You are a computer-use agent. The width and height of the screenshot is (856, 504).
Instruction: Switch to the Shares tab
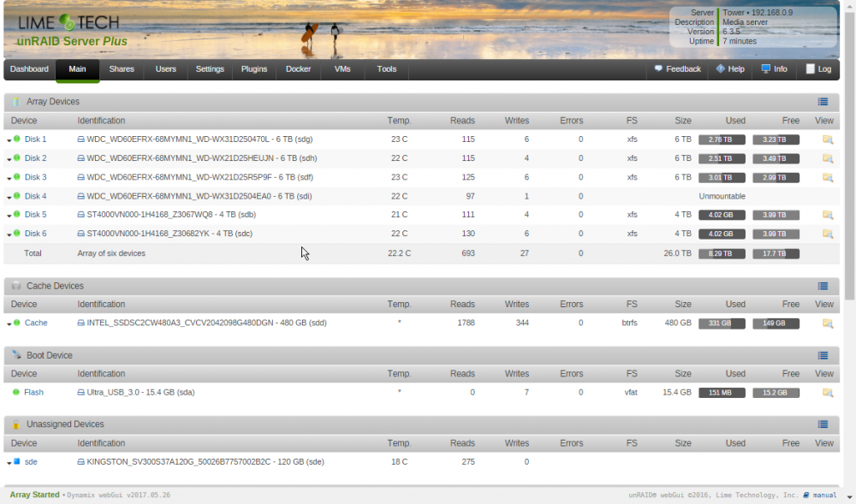pos(122,69)
